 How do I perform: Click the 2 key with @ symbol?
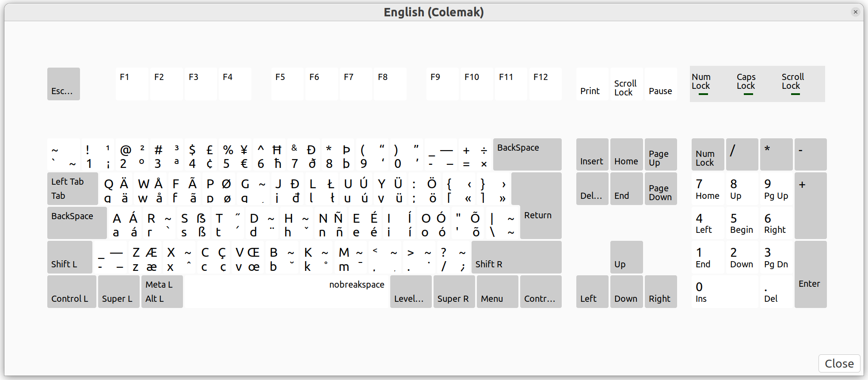(x=132, y=155)
